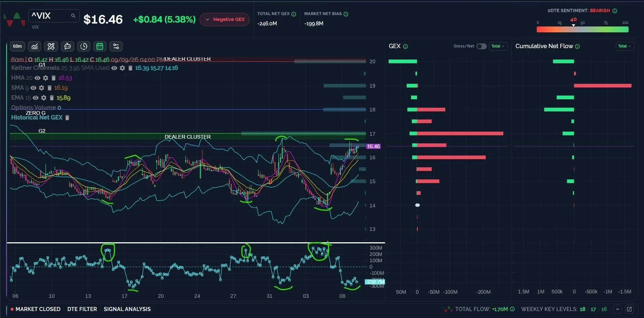Open HMA 20 gear settings
This screenshot has height=318, width=644.
46,78
